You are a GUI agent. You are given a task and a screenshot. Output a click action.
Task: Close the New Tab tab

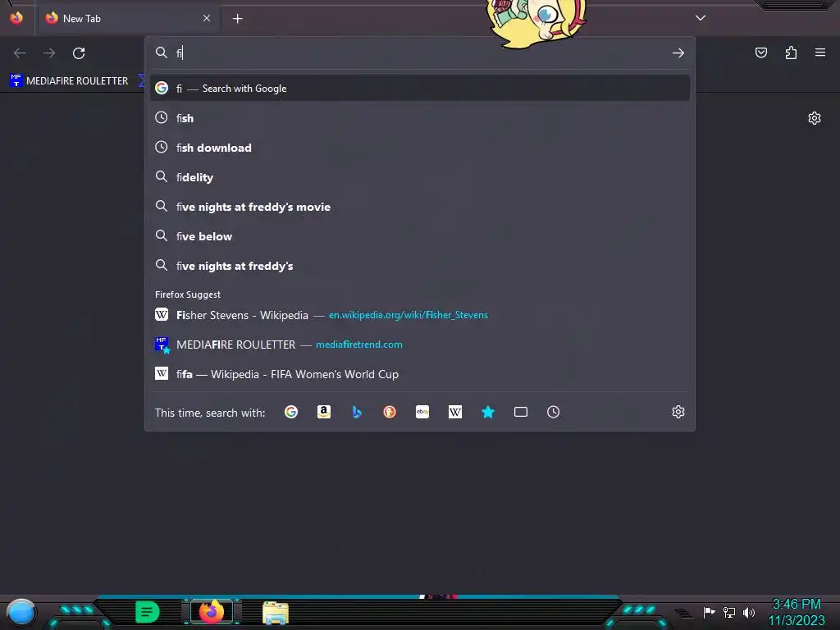click(207, 18)
